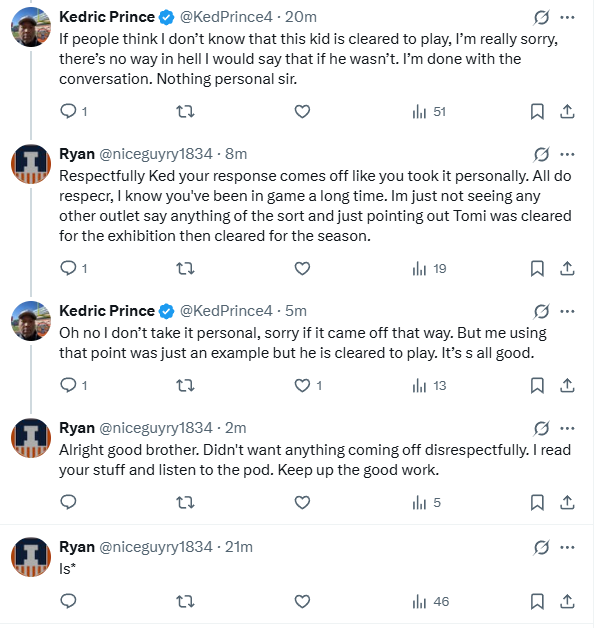Reply to Kedric Prince's 20m tweet

click(x=69, y=112)
